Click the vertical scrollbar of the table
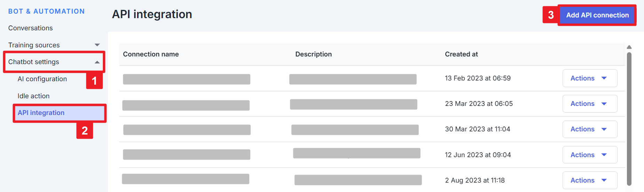The height and width of the screenshot is (192, 644). [x=629, y=118]
